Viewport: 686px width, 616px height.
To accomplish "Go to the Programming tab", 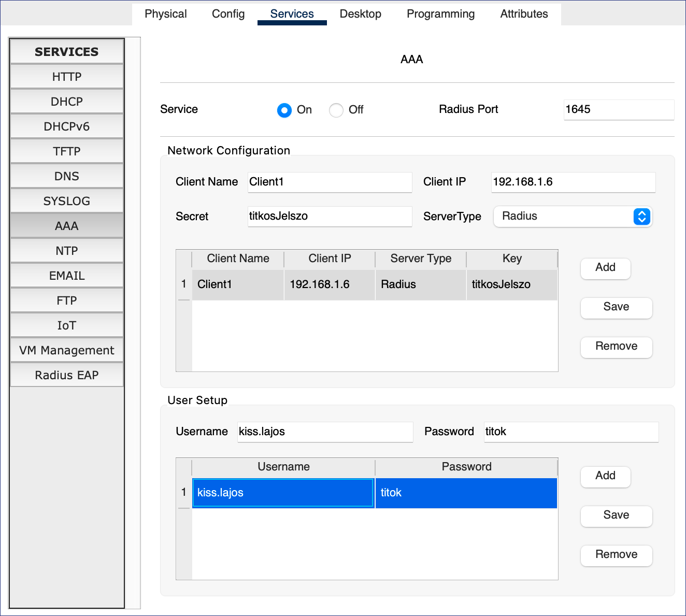I will coord(441,14).
